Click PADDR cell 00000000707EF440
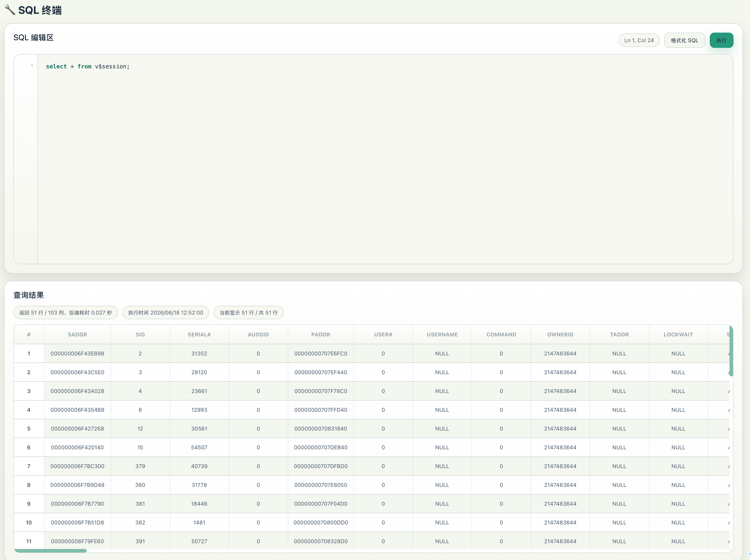Viewport: 751px width, 560px height. (x=321, y=372)
